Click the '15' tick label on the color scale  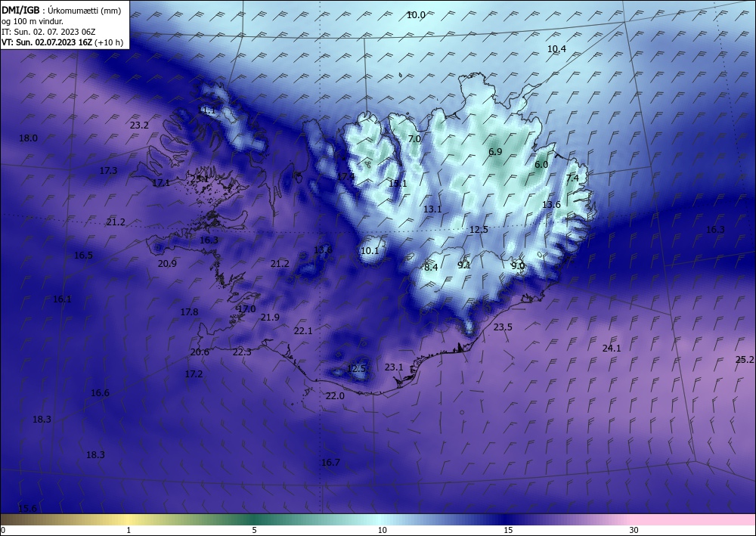[x=508, y=530]
